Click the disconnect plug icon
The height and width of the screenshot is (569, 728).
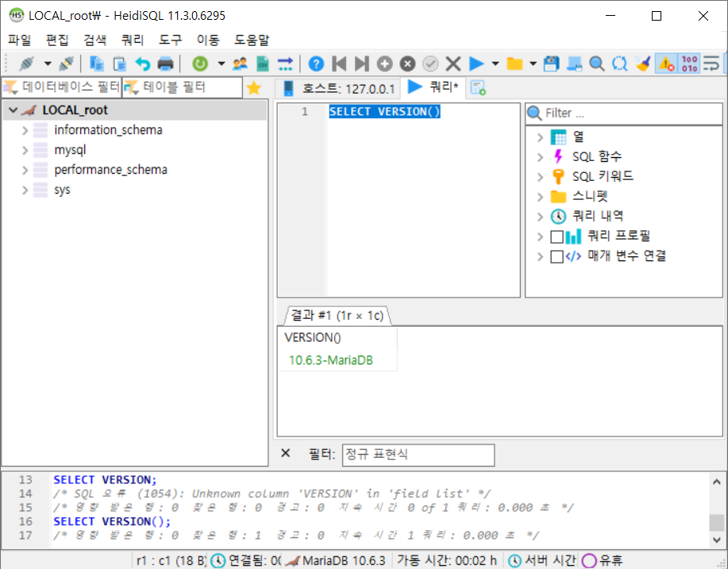coord(66,63)
